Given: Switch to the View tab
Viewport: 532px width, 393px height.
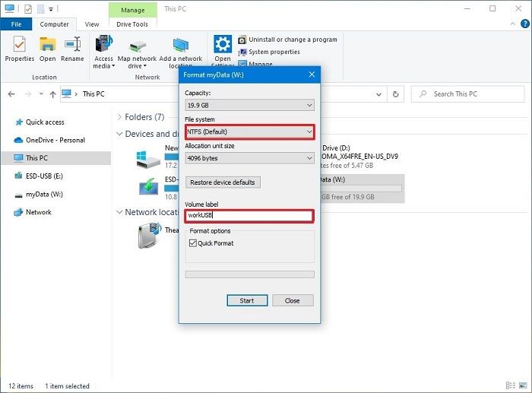Looking at the screenshot, I should [x=92, y=24].
